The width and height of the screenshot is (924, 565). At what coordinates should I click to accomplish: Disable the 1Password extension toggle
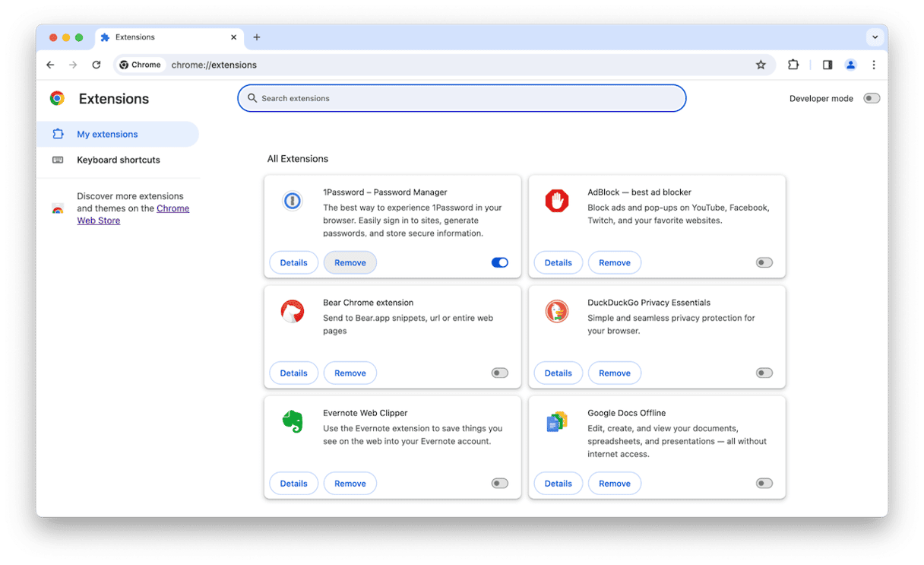coord(499,262)
